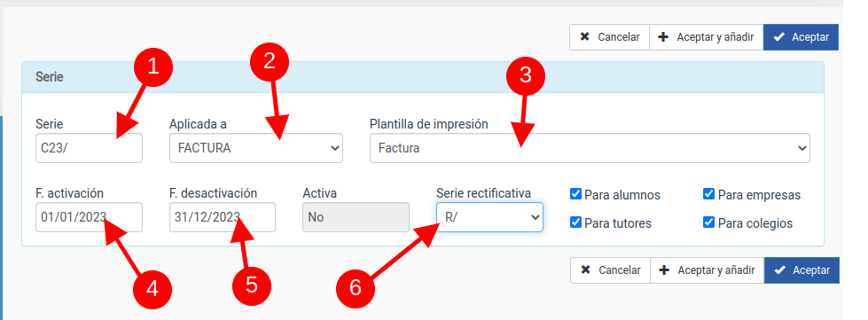Viewport: 868px width, 320px height.
Task: Click the top Aceptar y añadir button
Action: pos(707,37)
